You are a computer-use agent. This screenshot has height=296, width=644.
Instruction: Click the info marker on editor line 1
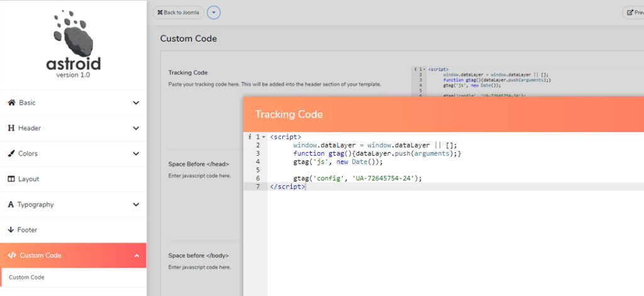(x=249, y=137)
